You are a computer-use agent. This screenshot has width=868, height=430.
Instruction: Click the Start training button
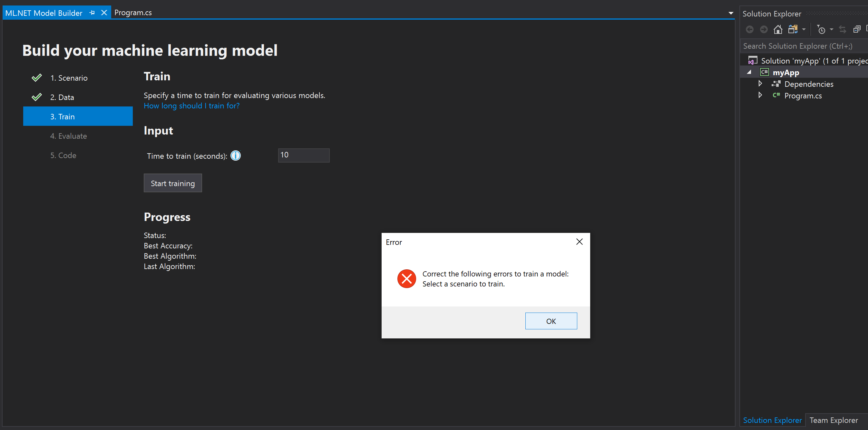pos(172,183)
